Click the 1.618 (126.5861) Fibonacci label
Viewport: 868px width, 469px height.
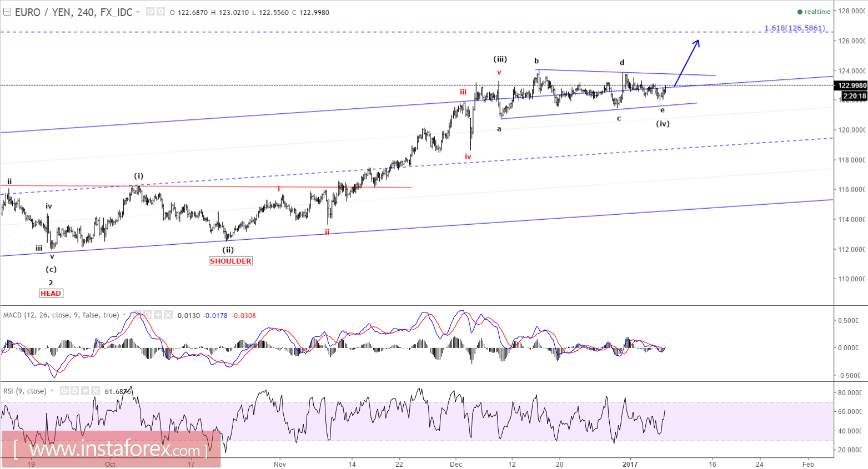point(795,28)
